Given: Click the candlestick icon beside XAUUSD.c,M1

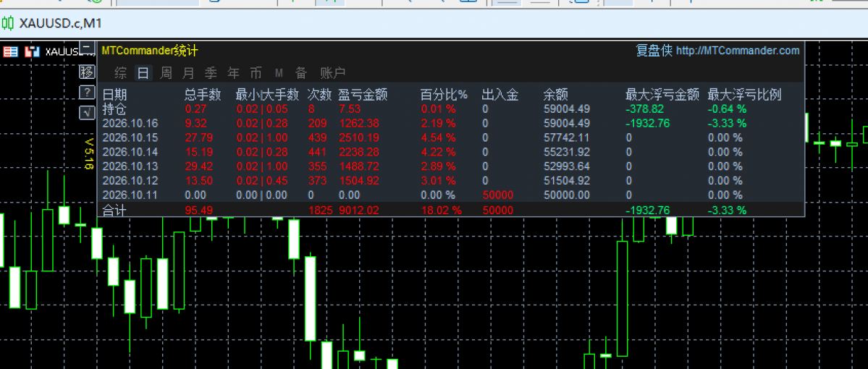Looking at the screenshot, I should (x=8, y=23).
